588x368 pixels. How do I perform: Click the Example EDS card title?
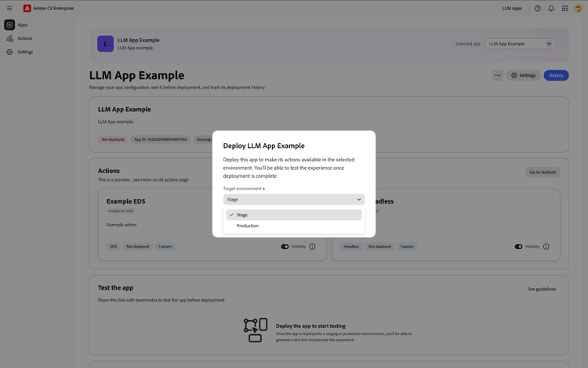[x=125, y=201]
